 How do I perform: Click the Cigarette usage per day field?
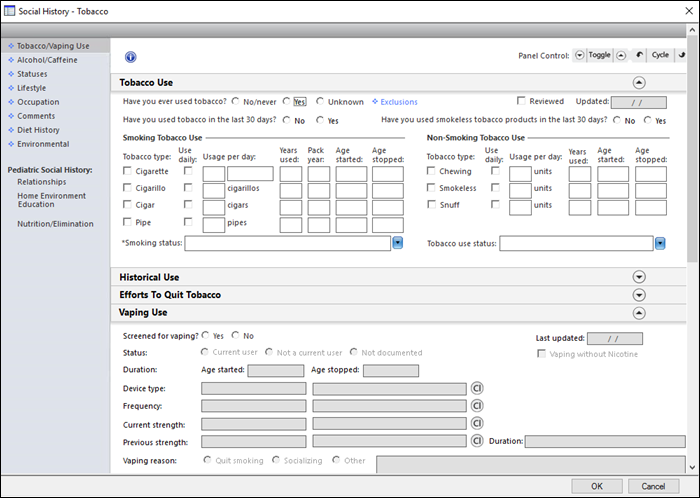coord(213,173)
